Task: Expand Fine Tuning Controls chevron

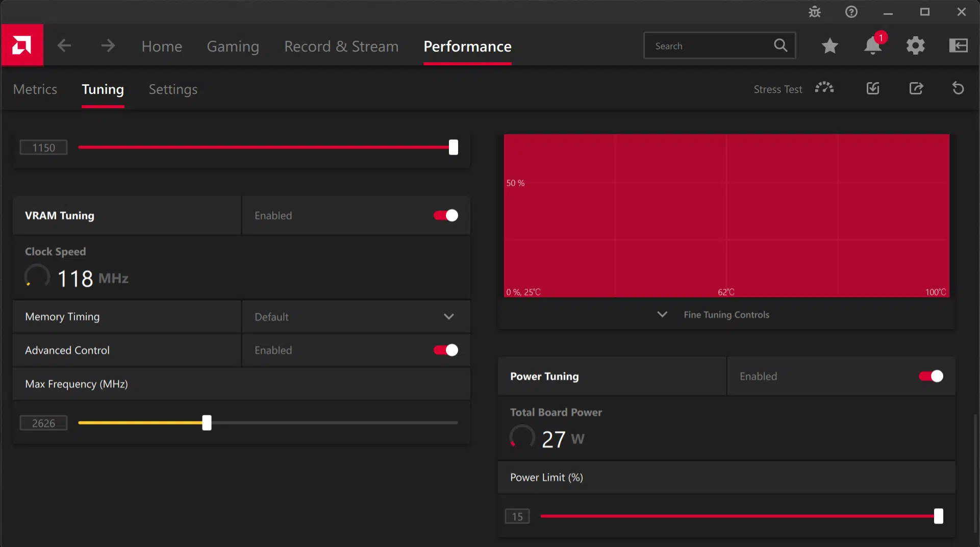Action: pos(662,314)
